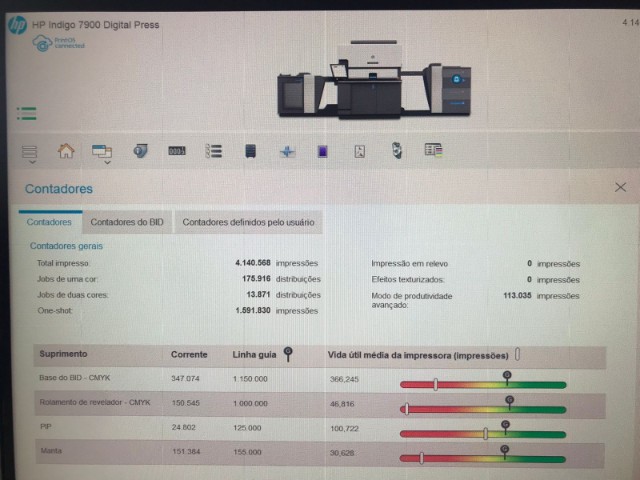Click the Impressão em relevo label

pyautogui.click(x=409, y=264)
